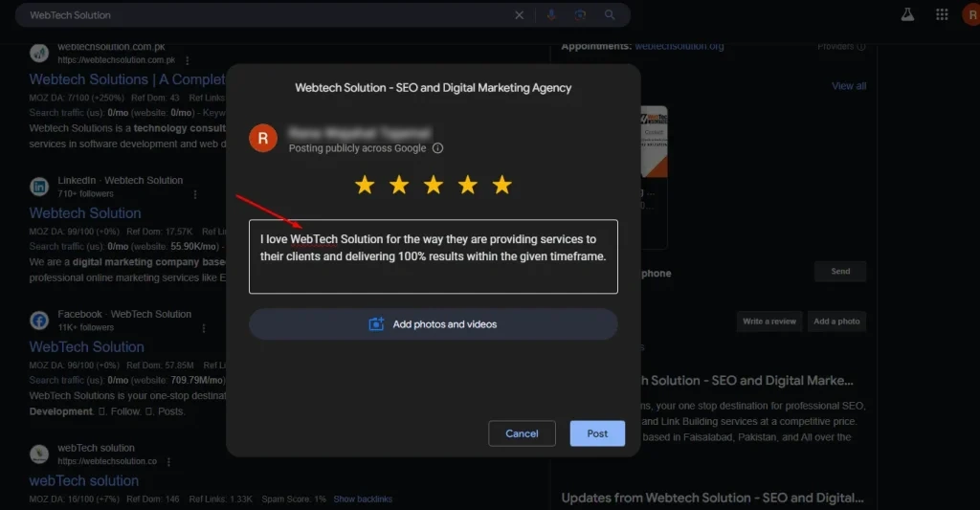Post the review
Viewport: 980px width, 510px height.
pos(597,433)
